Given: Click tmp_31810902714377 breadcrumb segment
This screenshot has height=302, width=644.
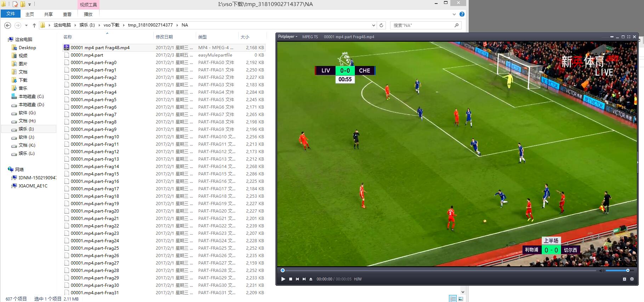Looking at the screenshot, I should [150, 25].
